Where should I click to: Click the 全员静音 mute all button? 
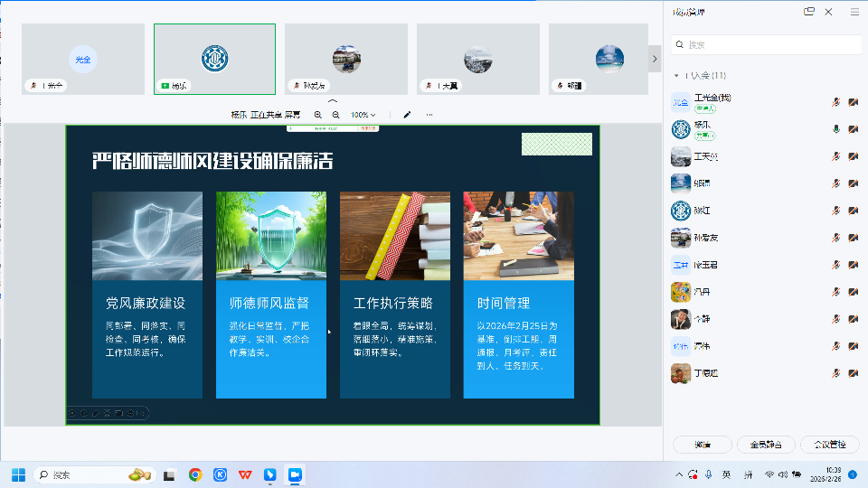point(766,445)
